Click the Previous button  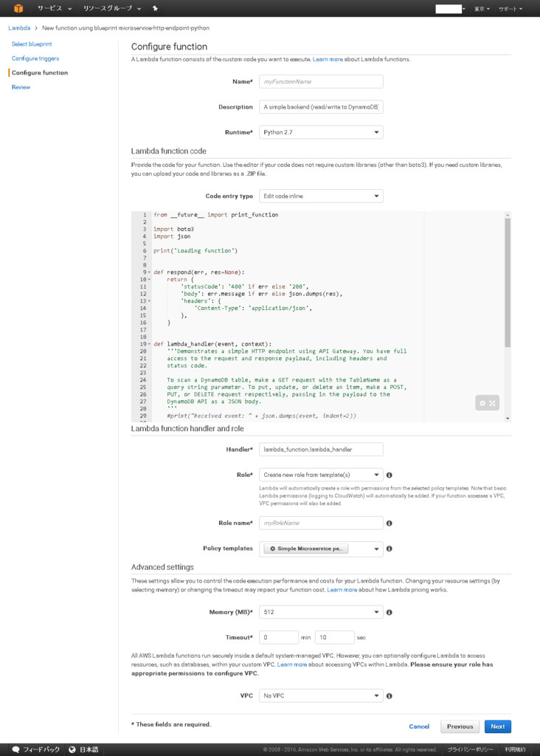point(460,726)
